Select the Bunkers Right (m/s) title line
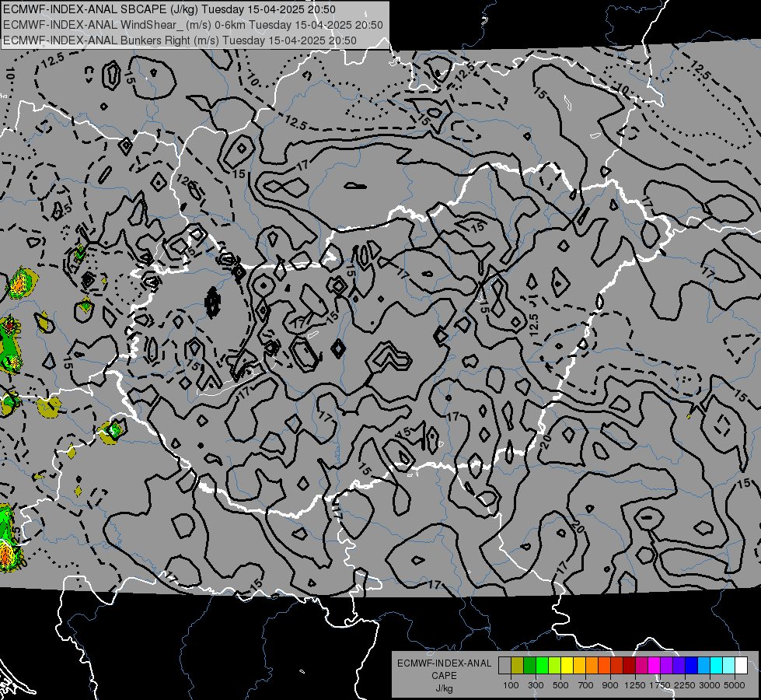Screen dimensions: 761x700 tap(180, 40)
